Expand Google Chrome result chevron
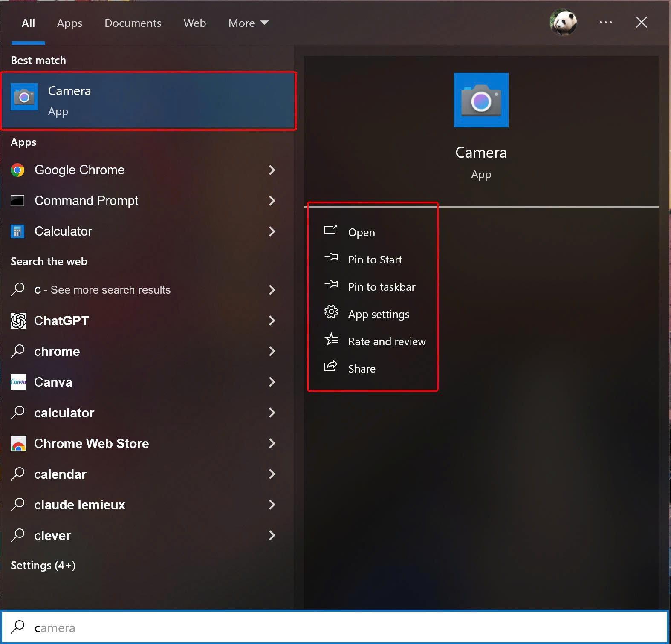 pyautogui.click(x=272, y=170)
